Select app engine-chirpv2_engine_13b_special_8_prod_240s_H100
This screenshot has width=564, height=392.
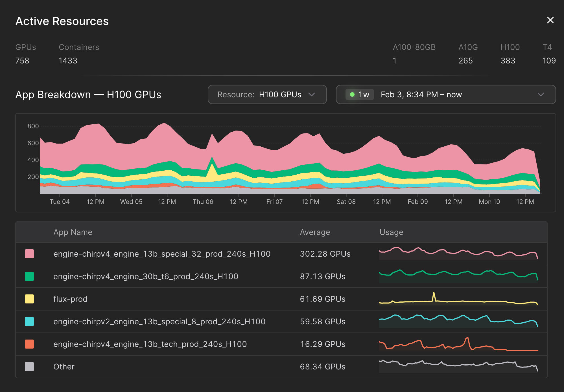click(159, 321)
